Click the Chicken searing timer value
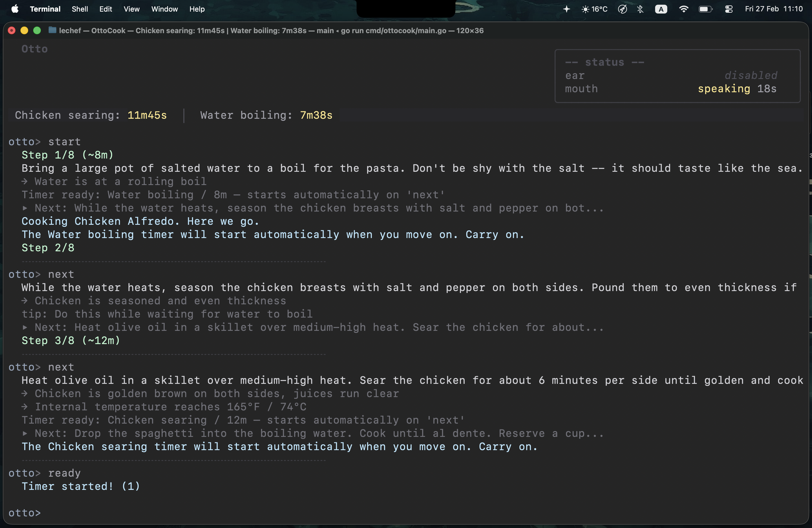This screenshot has height=528, width=812. pos(147,115)
